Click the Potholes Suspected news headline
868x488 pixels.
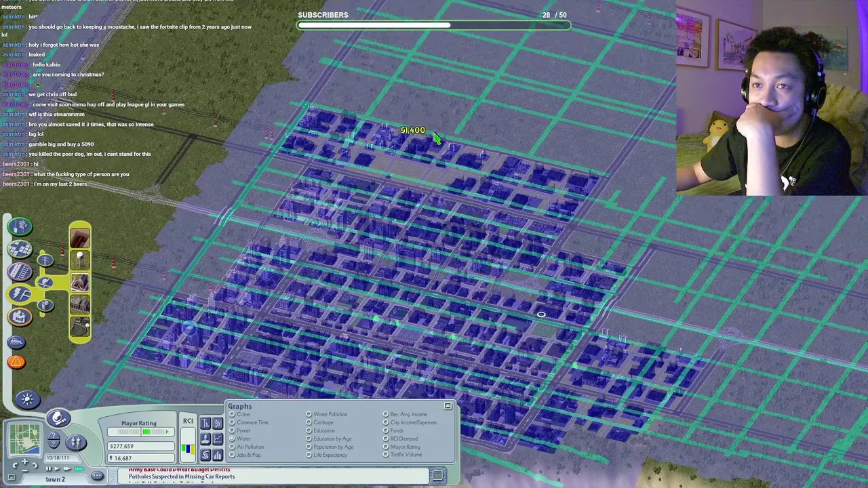click(x=182, y=476)
